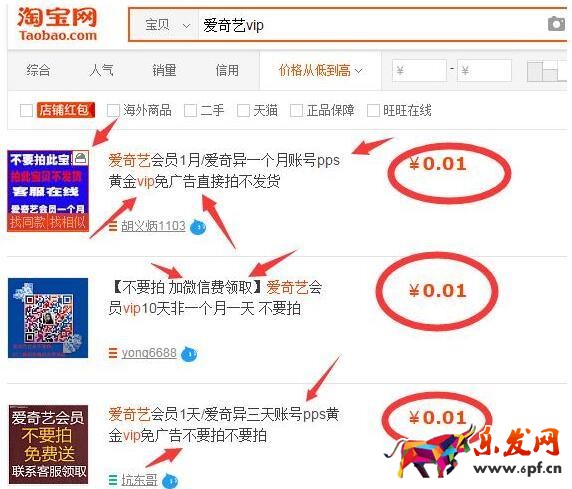The width and height of the screenshot is (572, 489).
Task: Click shop menu icon before yong6688
Action: point(113,353)
